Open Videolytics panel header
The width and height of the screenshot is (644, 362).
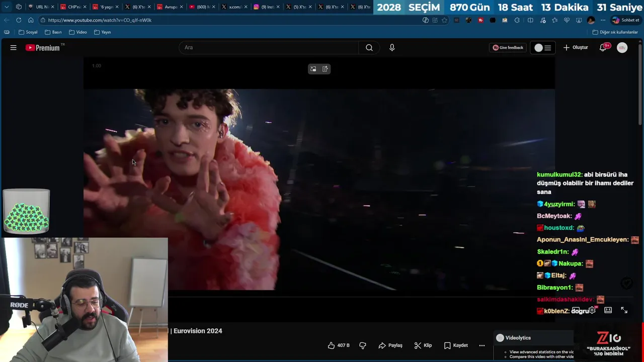[534, 338]
